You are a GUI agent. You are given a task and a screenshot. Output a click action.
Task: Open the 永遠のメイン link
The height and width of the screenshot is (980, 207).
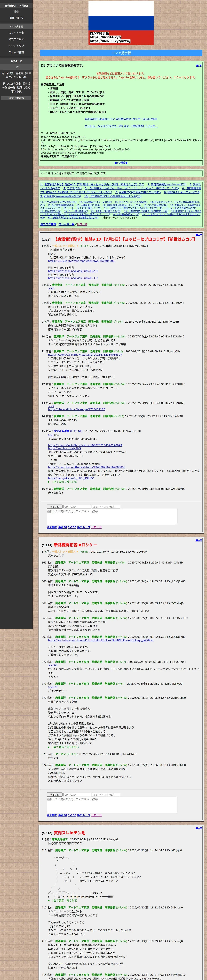point(107,119)
